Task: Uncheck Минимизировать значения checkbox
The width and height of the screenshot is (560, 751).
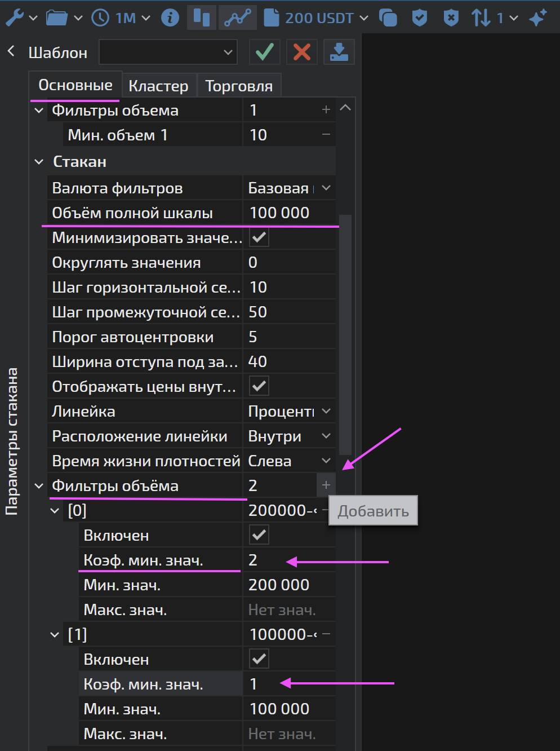Action: pyautogui.click(x=259, y=237)
